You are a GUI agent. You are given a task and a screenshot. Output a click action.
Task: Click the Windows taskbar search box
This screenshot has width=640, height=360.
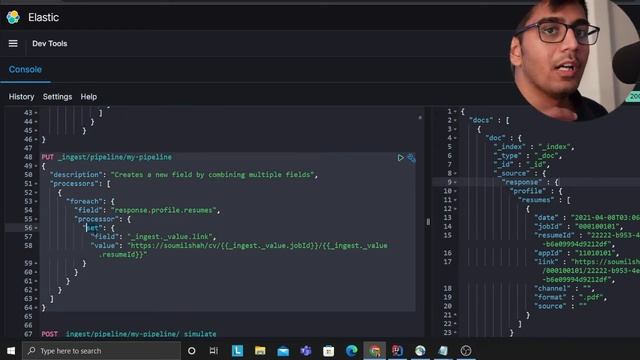click(101, 351)
